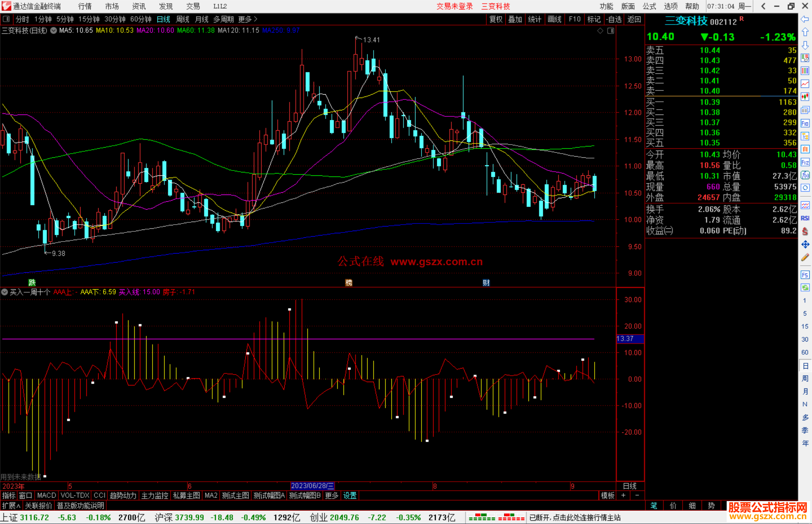
Task: Click the 财 marker below the main chart
Action: [x=486, y=282]
